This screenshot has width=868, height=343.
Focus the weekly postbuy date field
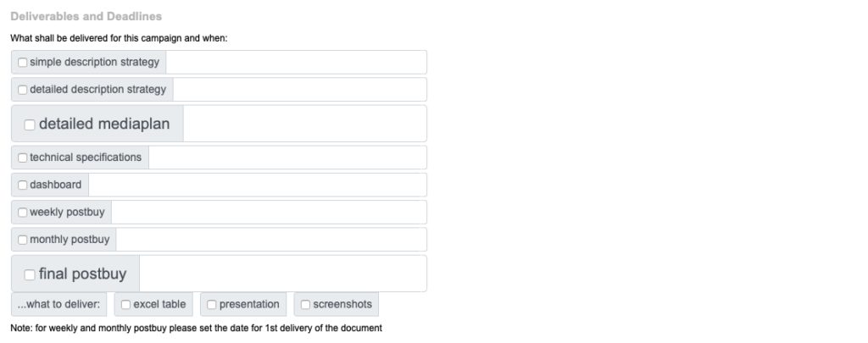point(269,212)
